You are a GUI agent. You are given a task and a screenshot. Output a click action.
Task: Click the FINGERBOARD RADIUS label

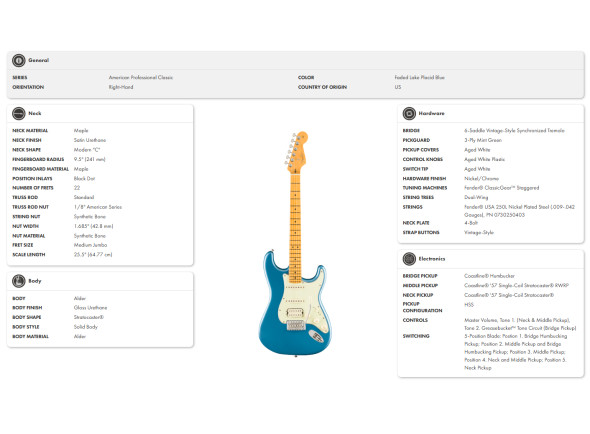pyautogui.click(x=38, y=159)
